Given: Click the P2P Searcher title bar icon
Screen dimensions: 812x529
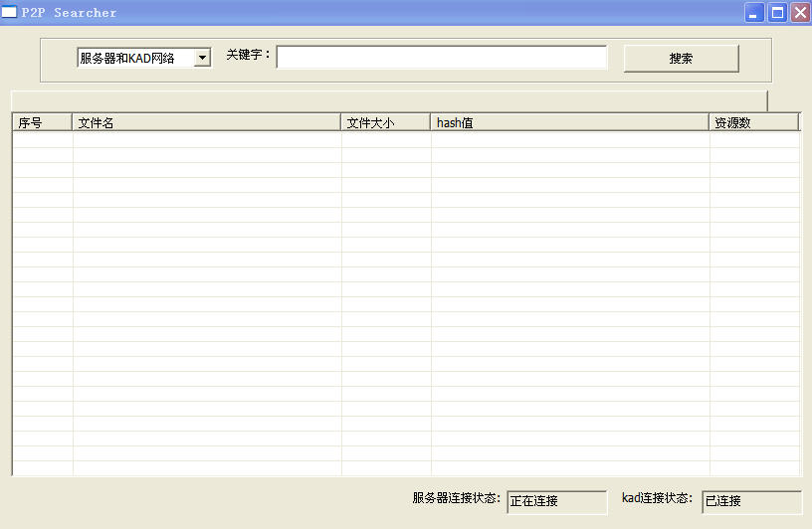Looking at the screenshot, I should 9,12.
